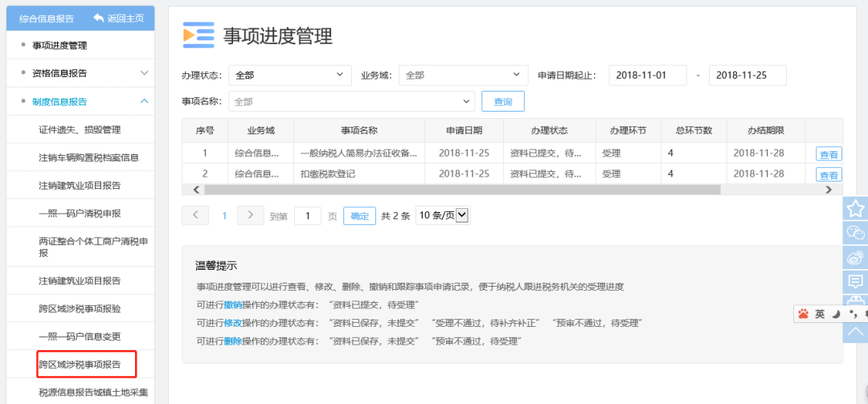The height and width of the screenshot is (404, 868).
Task: Click the 办结期限 column header
Action: 766,131
